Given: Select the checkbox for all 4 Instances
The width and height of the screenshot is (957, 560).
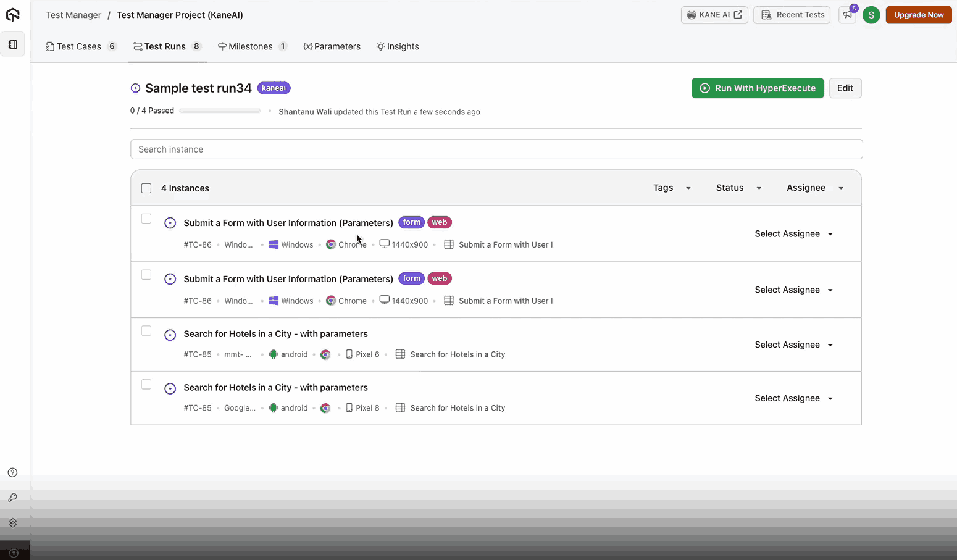Looking at the screenshot, I should coord(146,188).
